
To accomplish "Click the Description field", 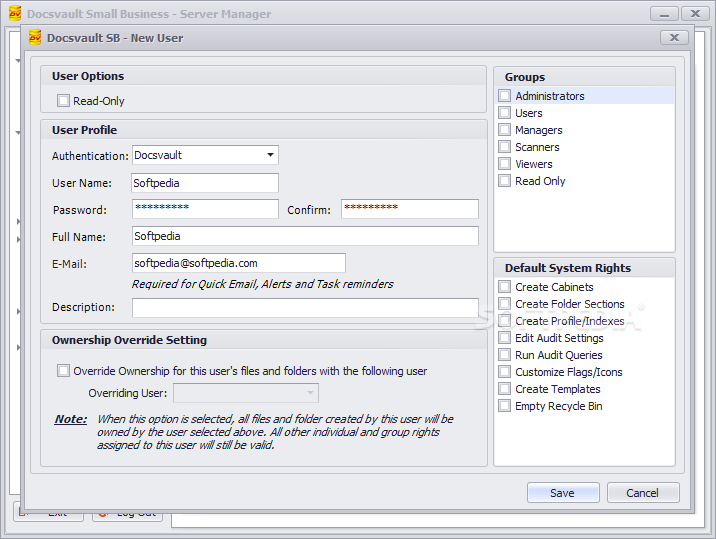I will coord(305,307).
